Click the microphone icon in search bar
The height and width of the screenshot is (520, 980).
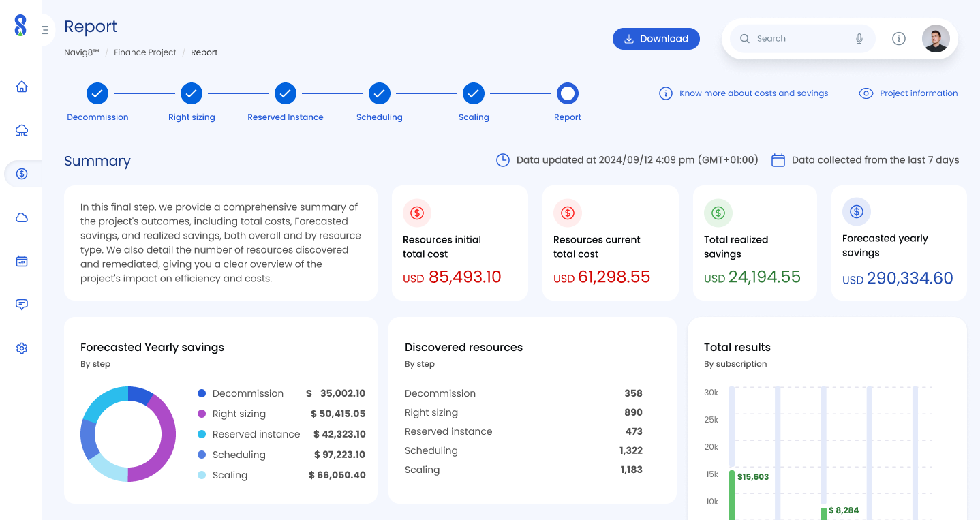[859, 39]
